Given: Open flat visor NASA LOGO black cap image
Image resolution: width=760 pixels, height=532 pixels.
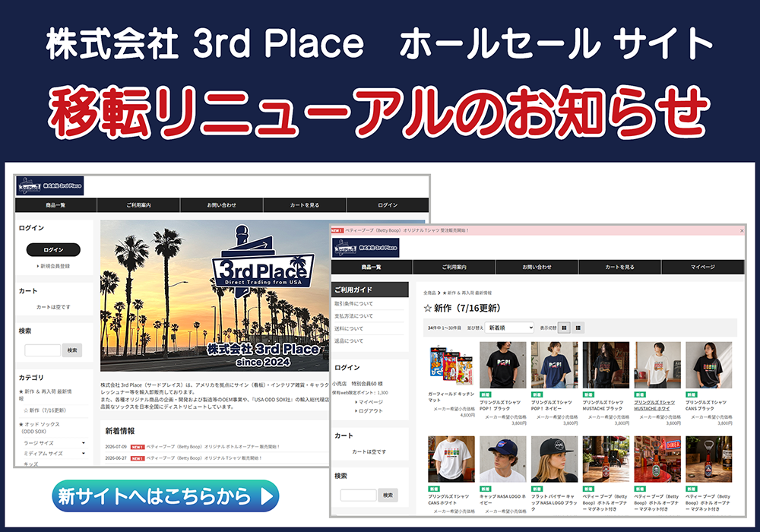Looking at the screenshot, I should coord(554,459).
